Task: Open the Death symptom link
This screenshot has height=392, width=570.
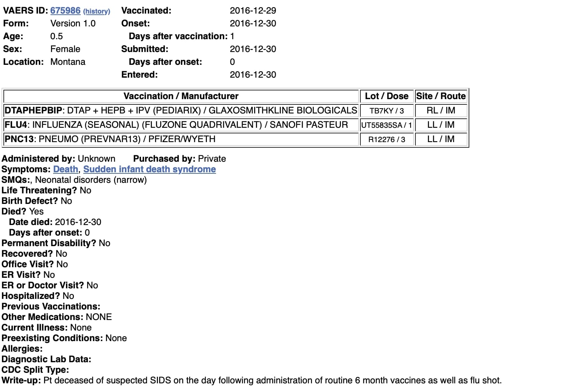Action: 66,169
